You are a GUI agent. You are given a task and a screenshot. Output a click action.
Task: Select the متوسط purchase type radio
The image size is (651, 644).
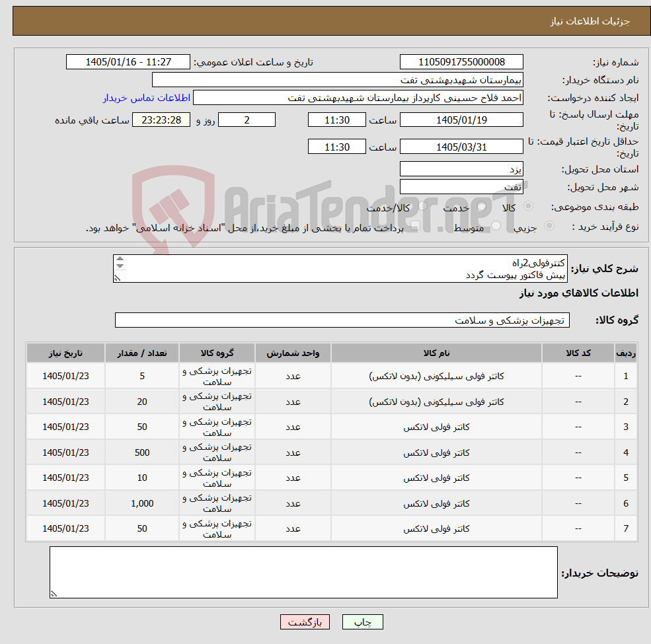point(496,226)
